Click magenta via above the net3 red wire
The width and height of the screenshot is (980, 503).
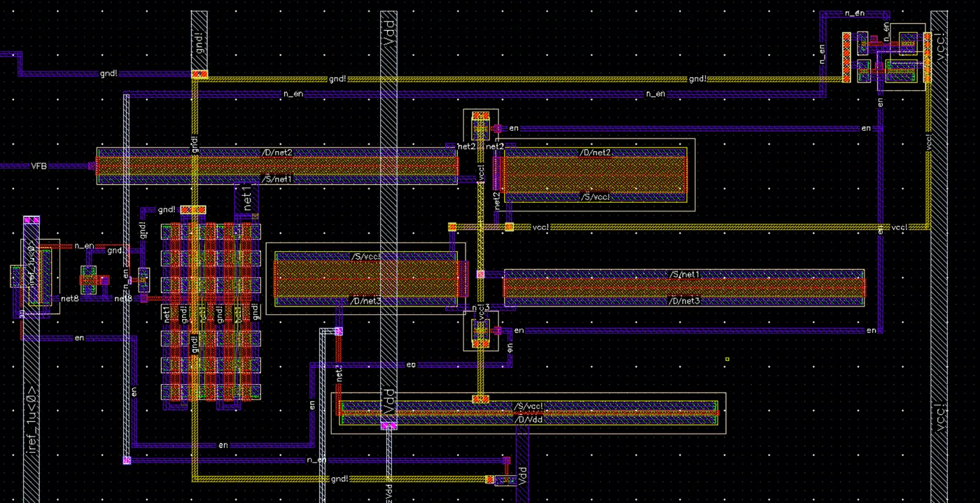(339, 331)
